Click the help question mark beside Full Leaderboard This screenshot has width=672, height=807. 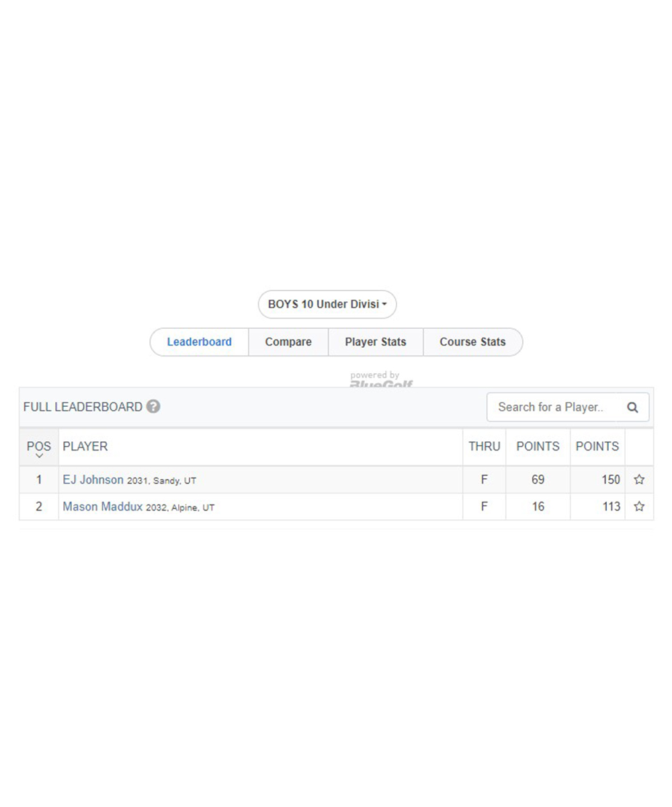click(153, 407)
